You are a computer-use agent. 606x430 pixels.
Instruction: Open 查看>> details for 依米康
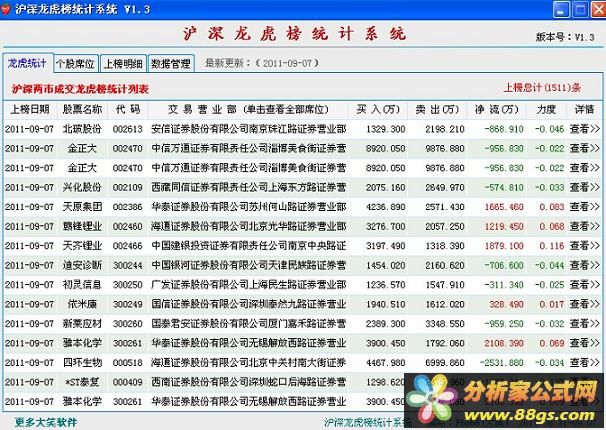point(584,304)
